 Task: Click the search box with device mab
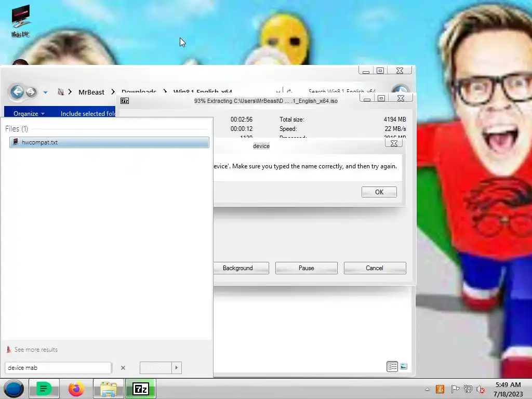(58, 367)
